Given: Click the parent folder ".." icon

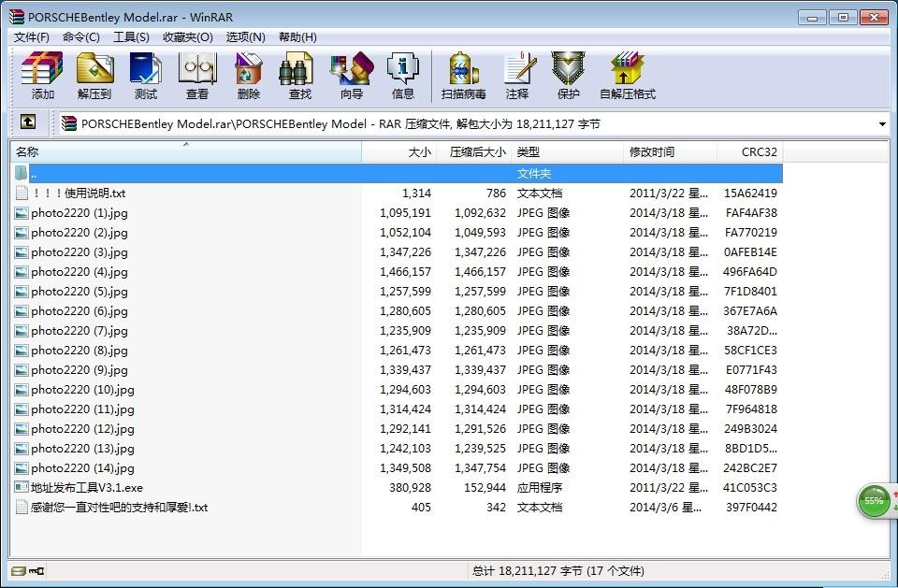Looking at the screenshot, I should 22,173.
